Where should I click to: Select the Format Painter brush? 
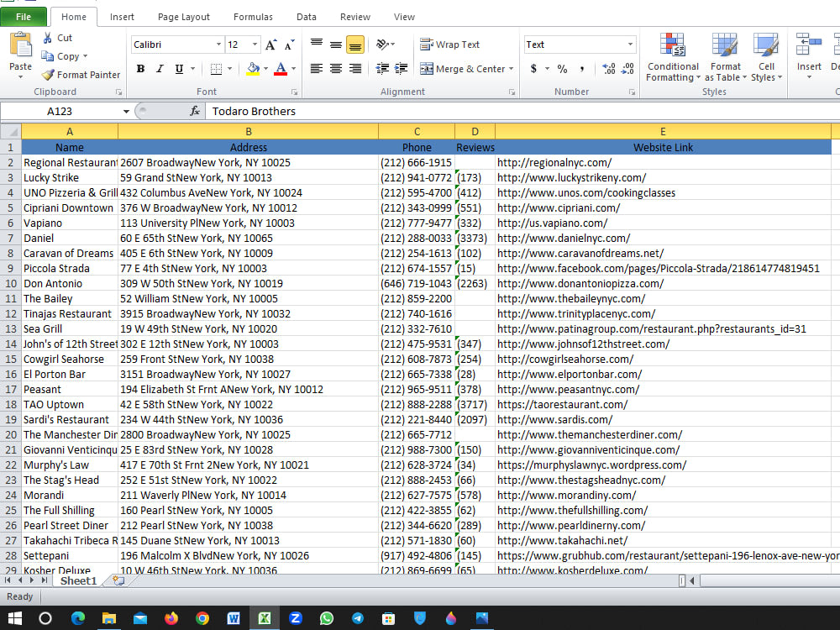(48, 75)
